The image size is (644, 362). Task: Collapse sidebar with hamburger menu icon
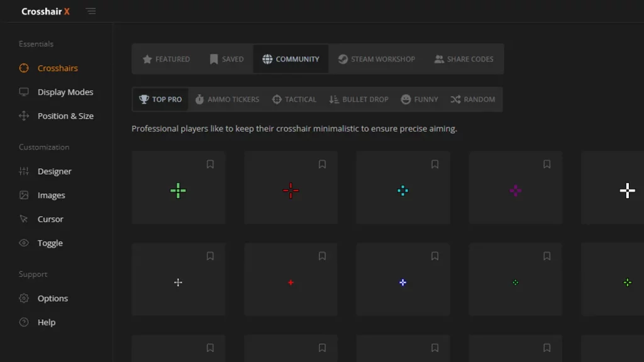(x=91, y=11)
